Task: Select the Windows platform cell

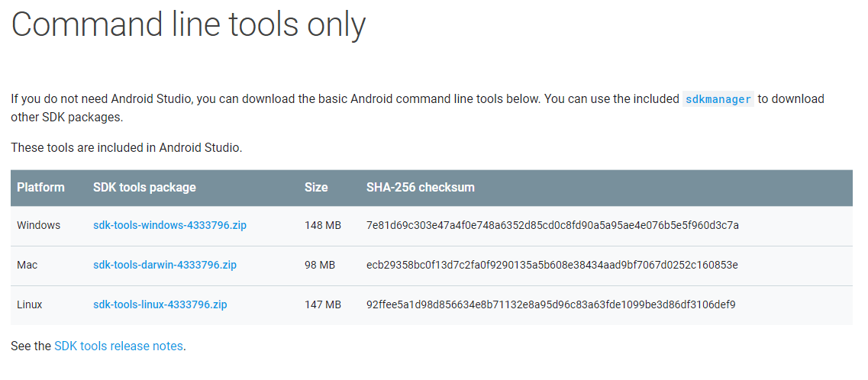Action: 38,226
